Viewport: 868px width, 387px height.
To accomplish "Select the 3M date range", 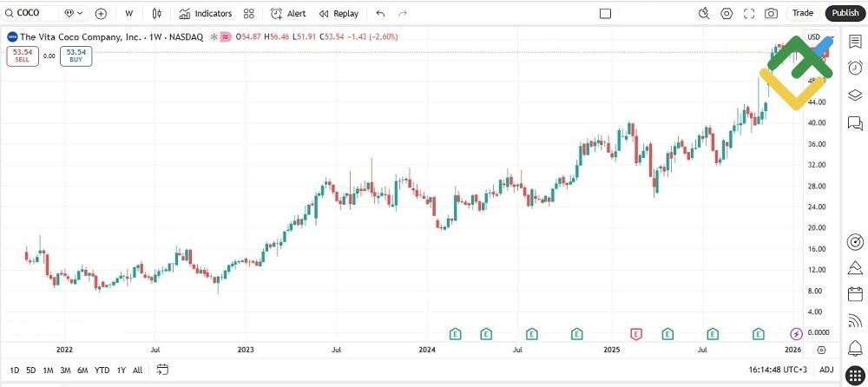I will [65, 370].
